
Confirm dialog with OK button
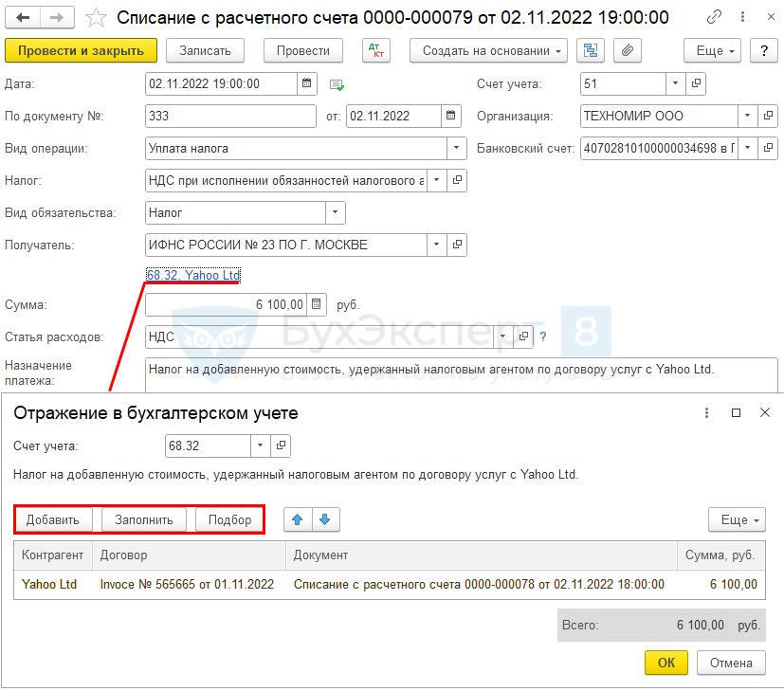666,662
